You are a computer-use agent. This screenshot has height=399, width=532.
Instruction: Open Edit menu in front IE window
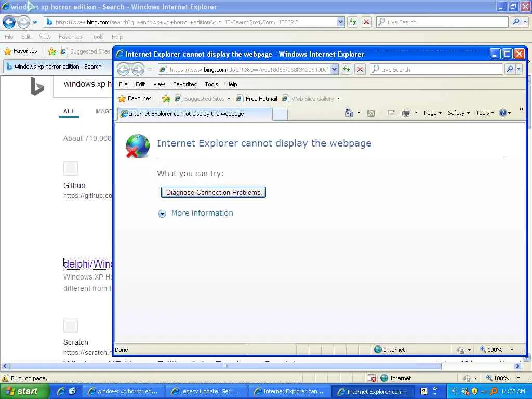point(140,84)
